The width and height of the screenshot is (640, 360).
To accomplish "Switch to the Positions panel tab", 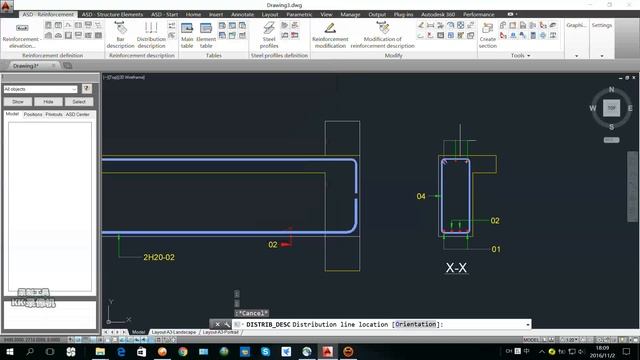I will click(33, 114).
